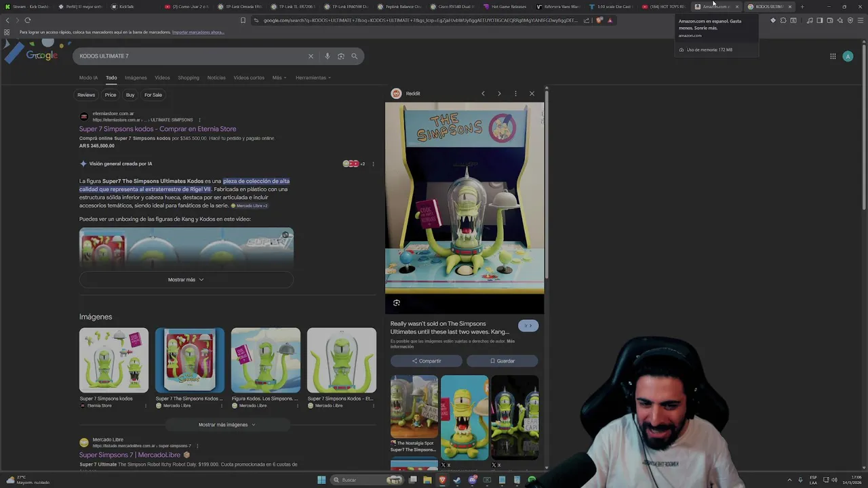The height and width of the screenshot is (488, 868).
Task: Switch to Noticias tab
Action: pyautogui.click(x=216, y=78)
